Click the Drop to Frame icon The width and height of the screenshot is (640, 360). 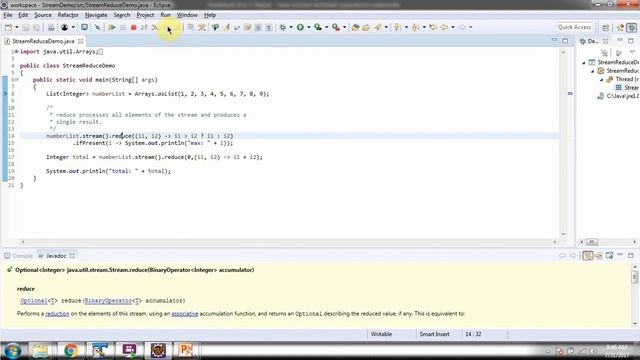191,27
